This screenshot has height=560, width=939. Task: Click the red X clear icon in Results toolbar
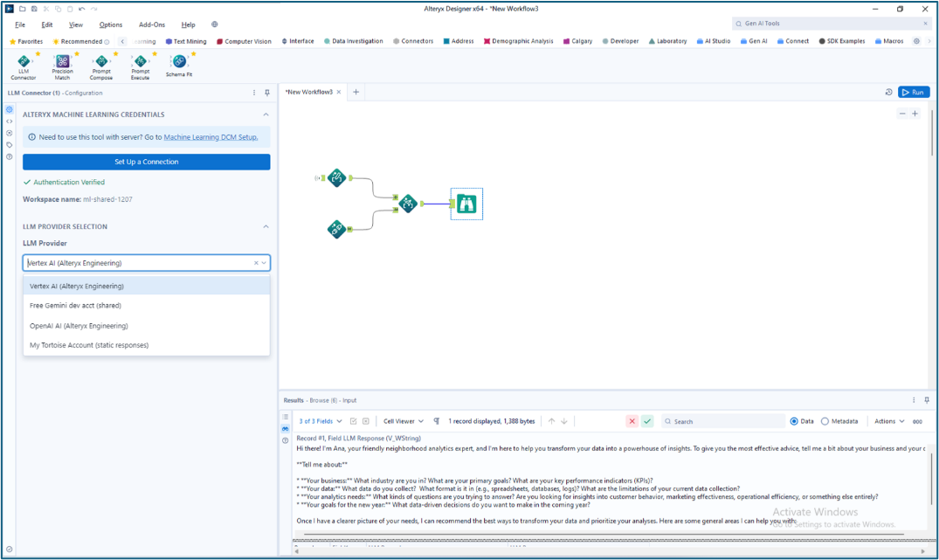632,420
